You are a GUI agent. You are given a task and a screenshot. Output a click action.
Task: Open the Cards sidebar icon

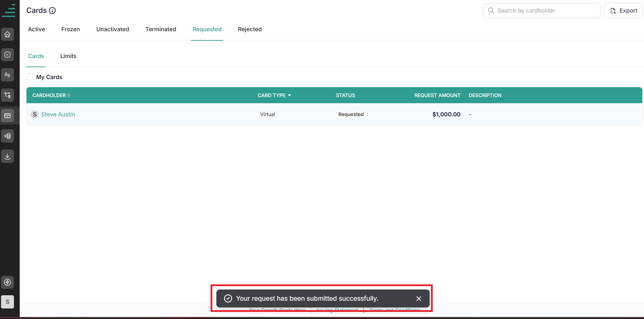point(7,116)
